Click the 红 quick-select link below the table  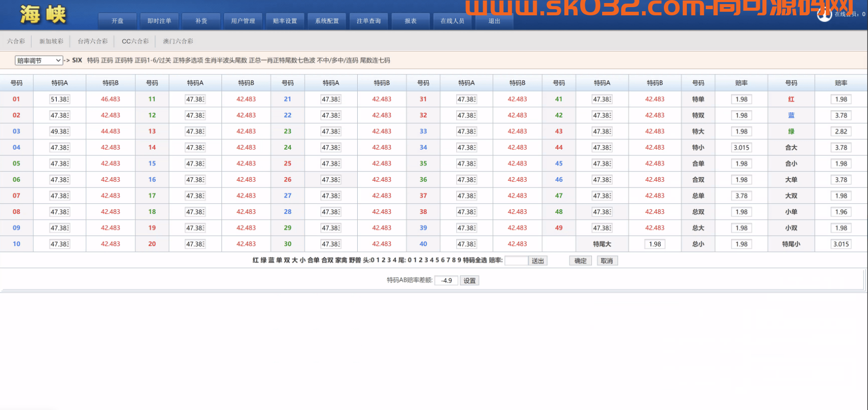pyautogui.click(x=256, y=260)
